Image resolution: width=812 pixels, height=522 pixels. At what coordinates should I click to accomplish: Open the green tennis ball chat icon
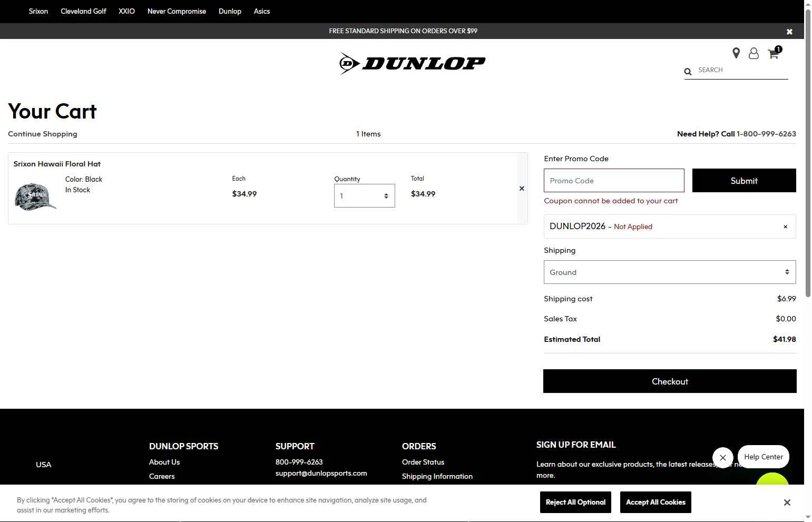pyautogui.click(x=772, y=479)
